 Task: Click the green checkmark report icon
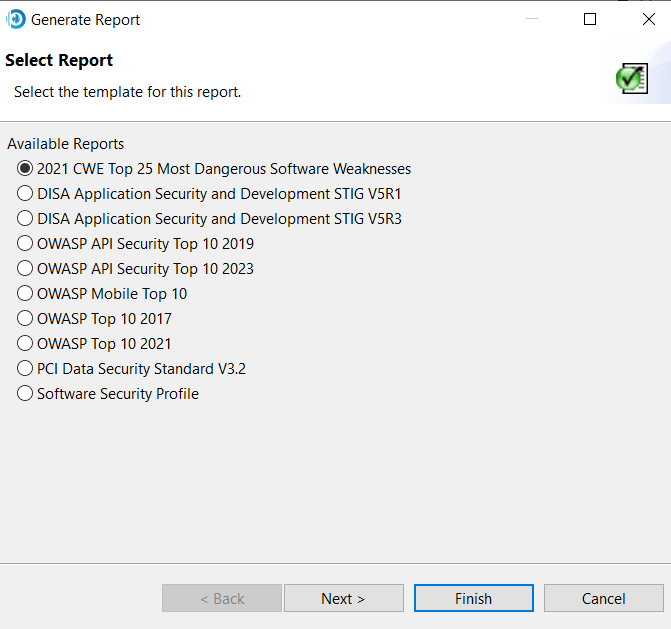point(632,78)
